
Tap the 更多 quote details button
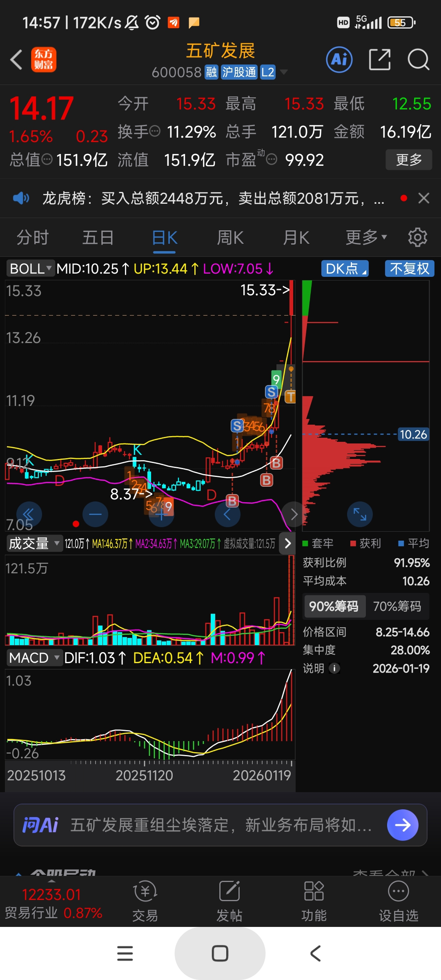[409, 160]
